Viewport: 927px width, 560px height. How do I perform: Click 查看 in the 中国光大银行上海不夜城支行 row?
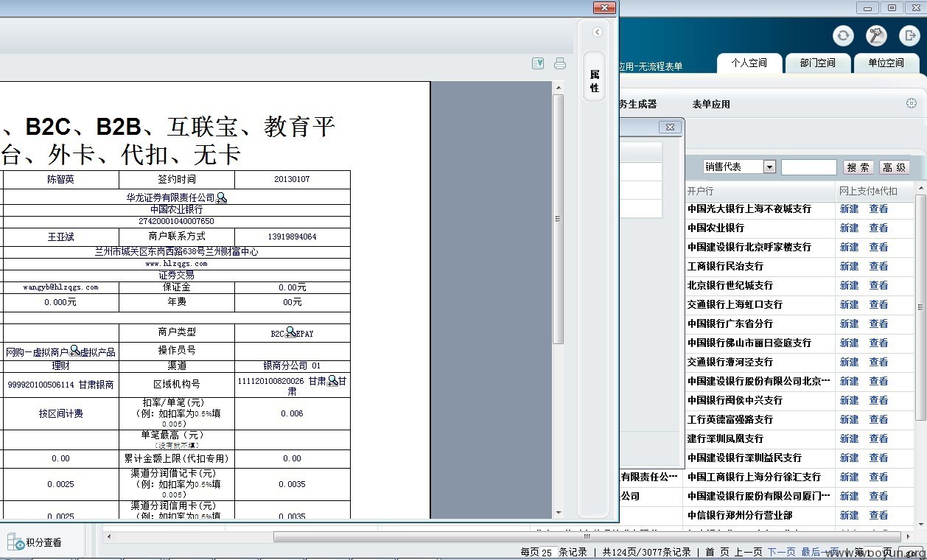[x=878, y=209]
